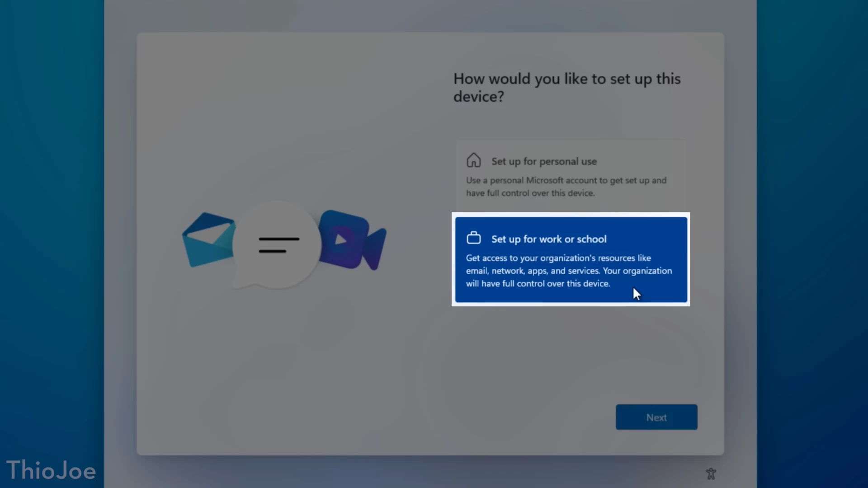
Task: Click the border of the selected work card
Action: tap(570, 214)
